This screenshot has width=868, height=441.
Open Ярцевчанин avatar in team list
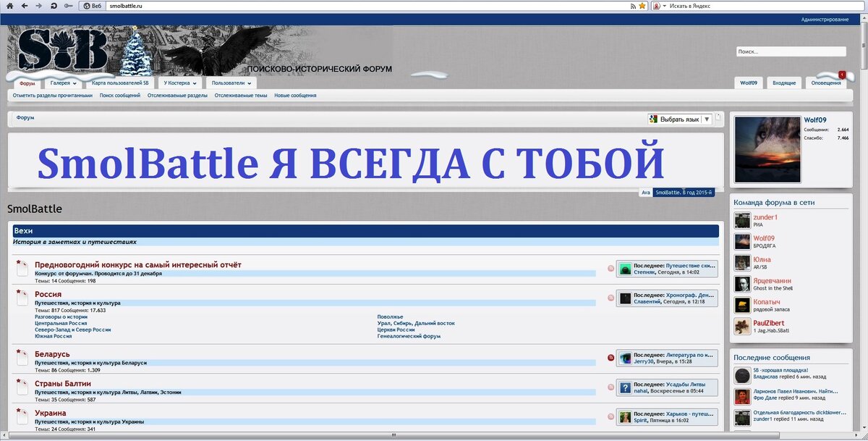click(742, 284)
